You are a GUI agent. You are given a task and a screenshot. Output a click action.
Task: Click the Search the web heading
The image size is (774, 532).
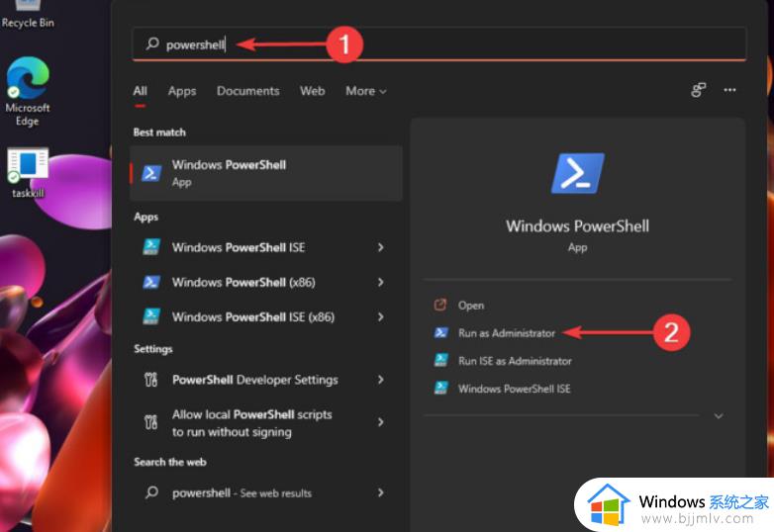170,462
